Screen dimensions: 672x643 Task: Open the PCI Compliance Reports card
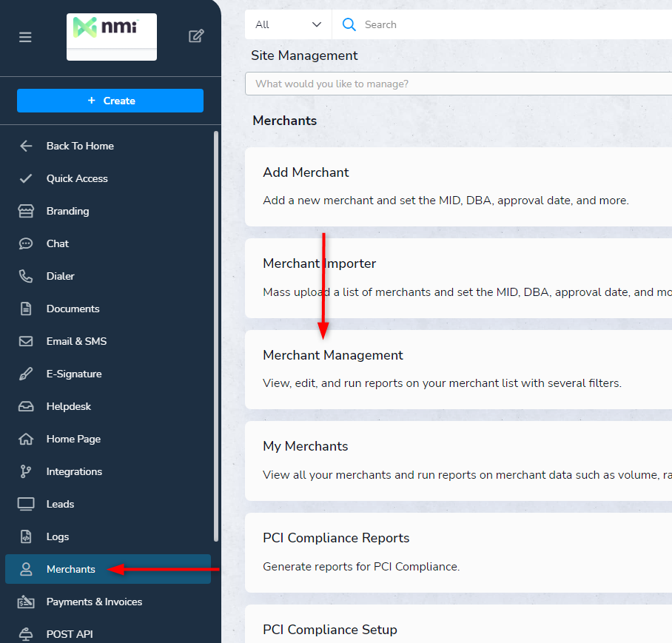[459, 553]
